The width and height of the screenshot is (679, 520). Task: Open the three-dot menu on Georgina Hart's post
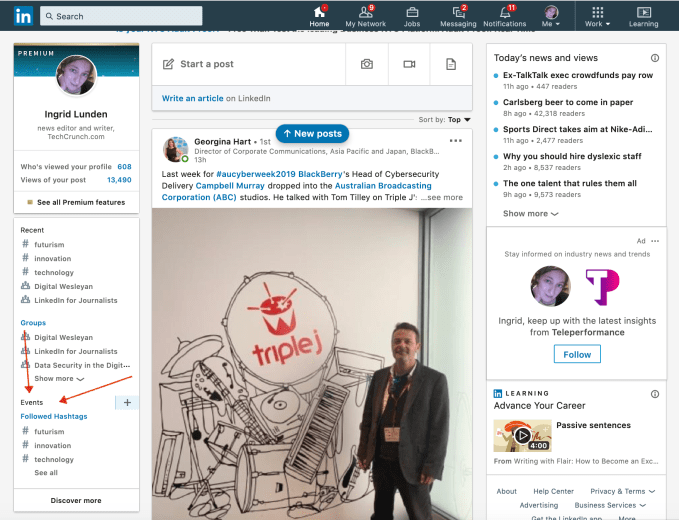coord(456,141)
